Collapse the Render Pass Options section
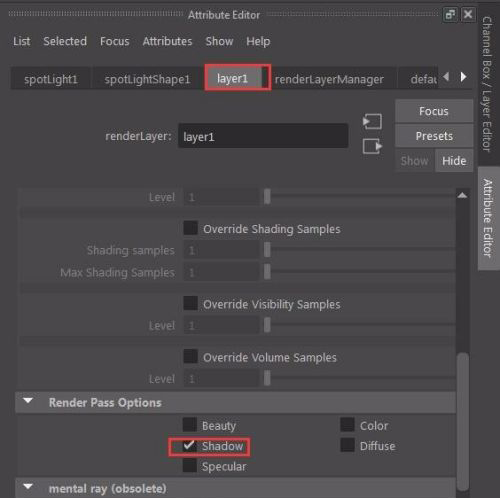Screen dimensions: 500x498 pyautogui.click(x=28, y=401)
